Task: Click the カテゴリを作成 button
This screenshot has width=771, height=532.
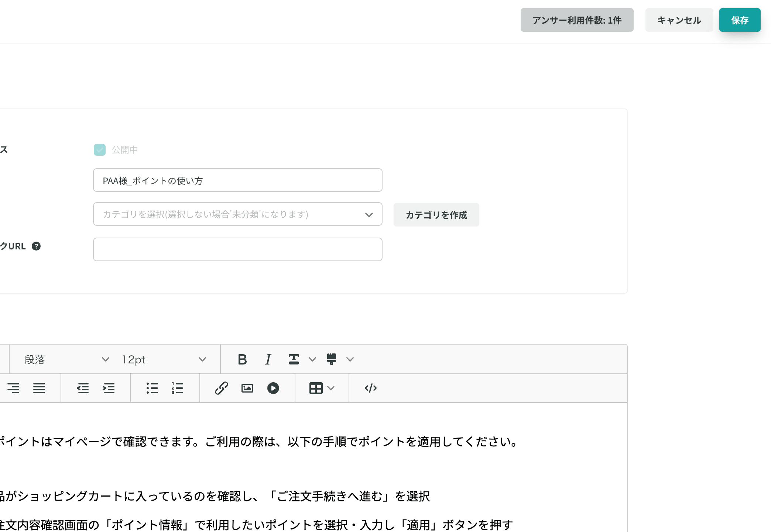Action: click(x=436, y=215)
